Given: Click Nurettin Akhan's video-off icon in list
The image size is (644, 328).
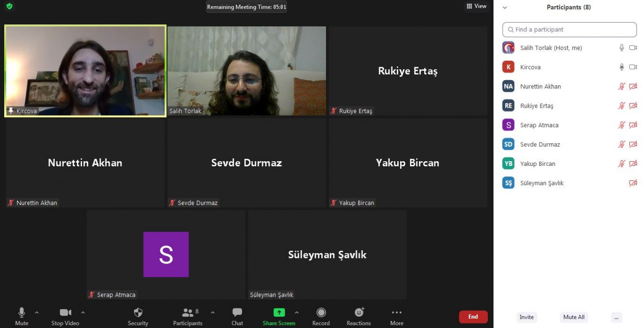Looking at the screenshot, I should tap(633, 86).
